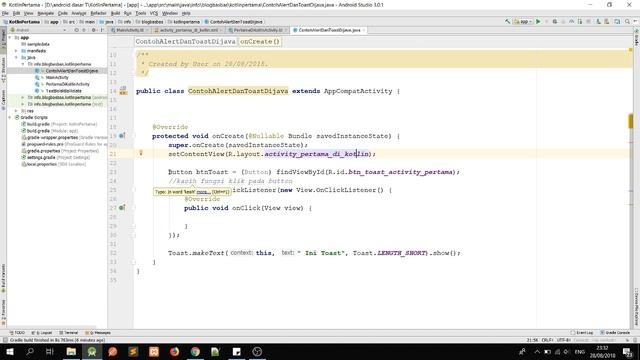Open the Structure side tool window tab
Image resolution: width=640 pixels, height=360 pixels.
pos(3,70)
